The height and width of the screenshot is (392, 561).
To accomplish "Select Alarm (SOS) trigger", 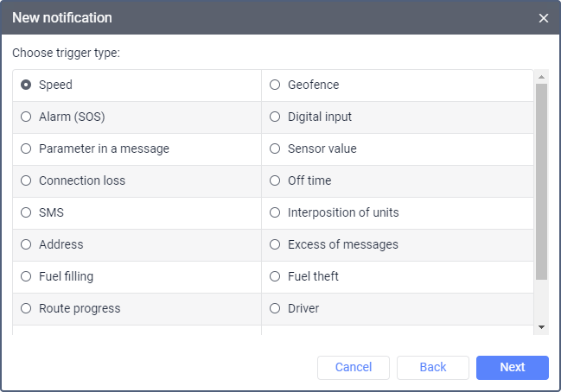I will click(x=27, y=117).
